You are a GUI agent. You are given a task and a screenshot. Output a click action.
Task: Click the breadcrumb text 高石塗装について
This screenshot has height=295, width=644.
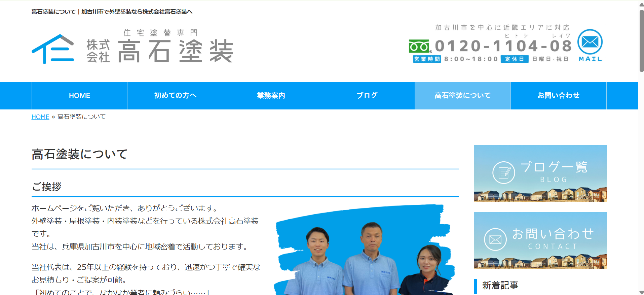coord(81,117)
